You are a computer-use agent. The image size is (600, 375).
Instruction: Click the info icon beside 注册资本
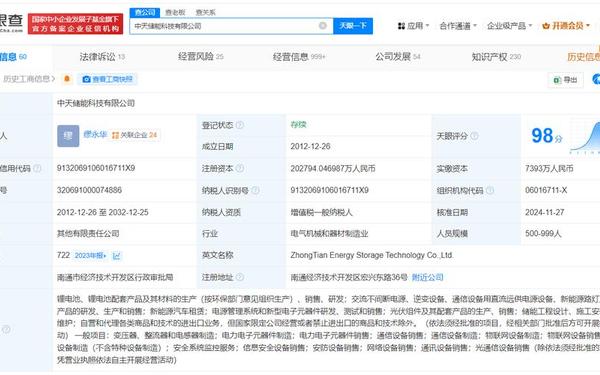coord(240,168)
